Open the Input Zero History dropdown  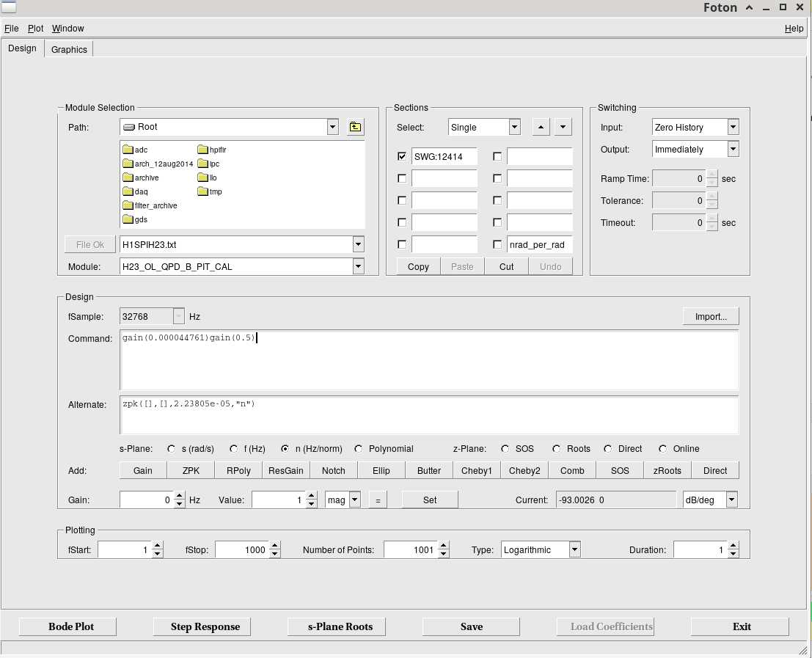733,127
